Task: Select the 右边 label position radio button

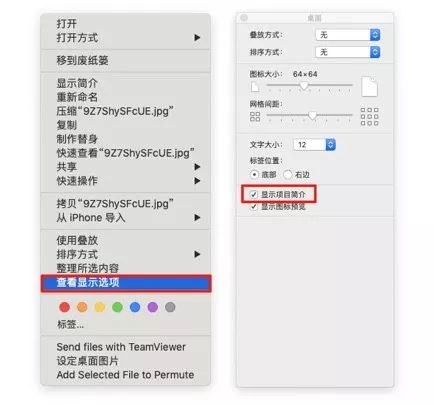Action: pyautogui.click(x=288, y=174)
